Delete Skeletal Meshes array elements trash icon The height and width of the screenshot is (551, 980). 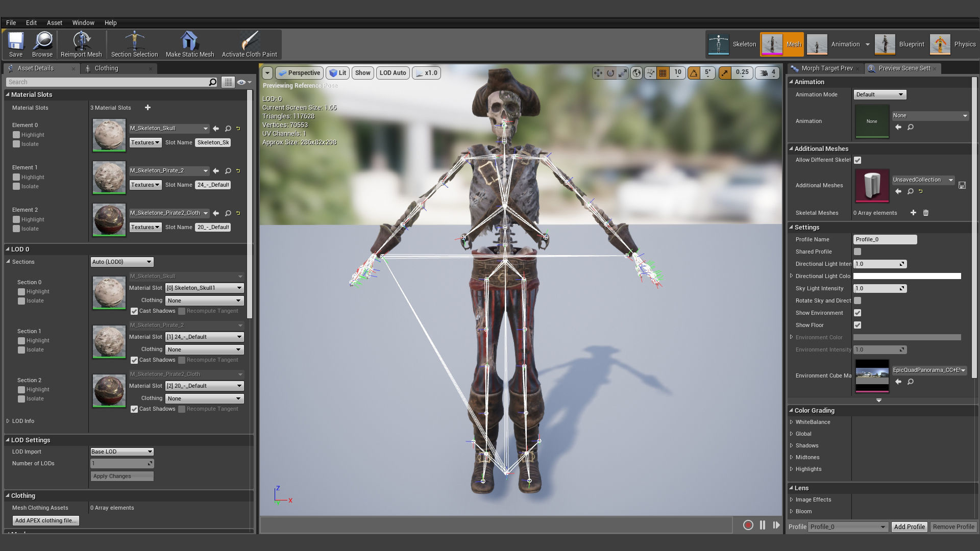tap(926, 213)
